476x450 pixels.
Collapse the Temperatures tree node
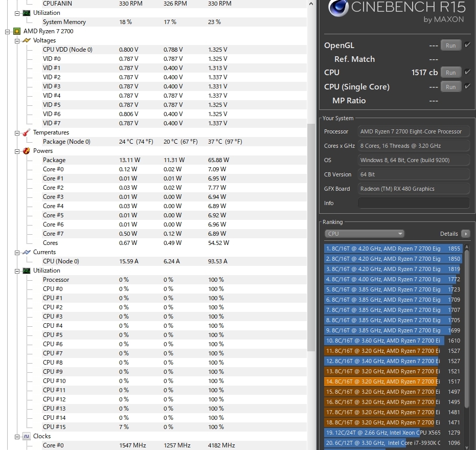[x=17, y=132]
